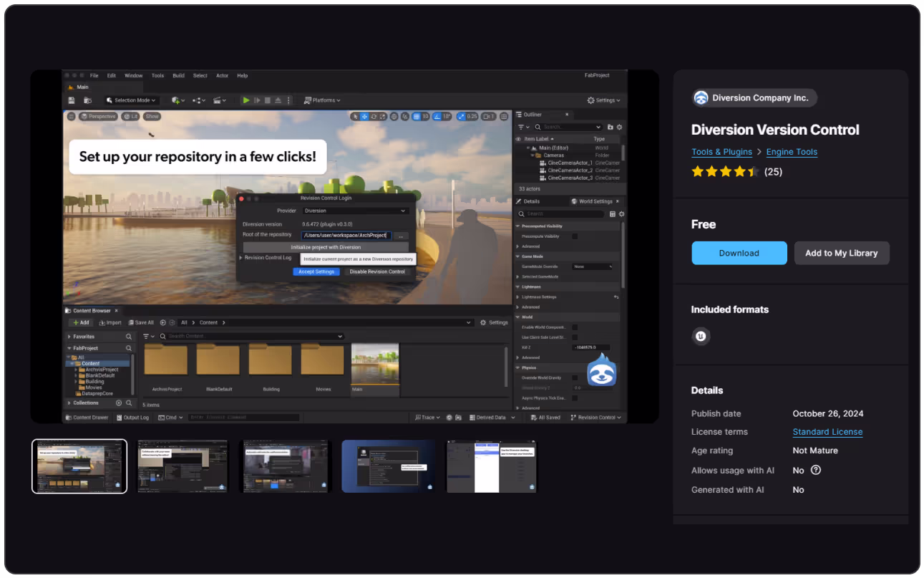The width and height of the screenshot is (924, 578).
Task: Open the viewport hamburger options menu
Action: point(72,116)
